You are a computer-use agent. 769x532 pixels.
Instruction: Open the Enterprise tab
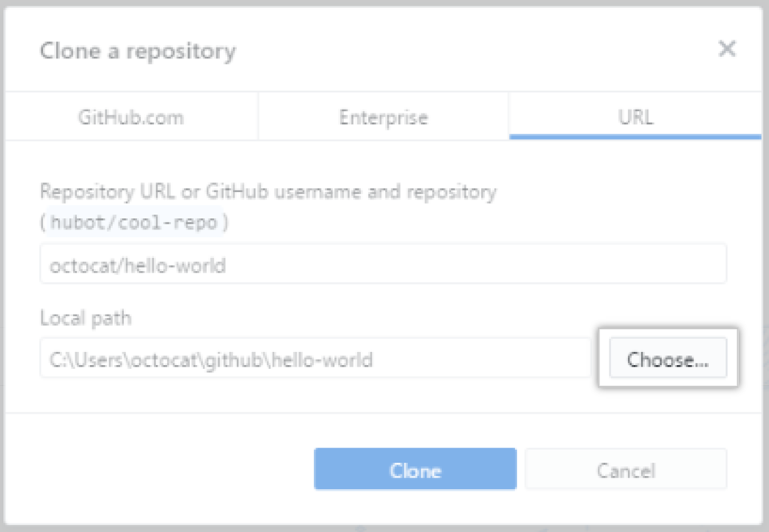(x=383, y=117)
